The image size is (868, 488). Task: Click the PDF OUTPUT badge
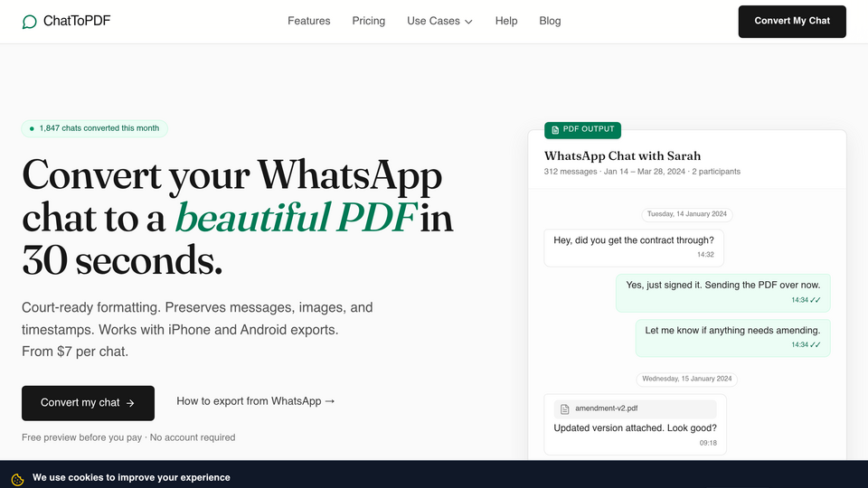pyautogui.click(x=582, y=129)
